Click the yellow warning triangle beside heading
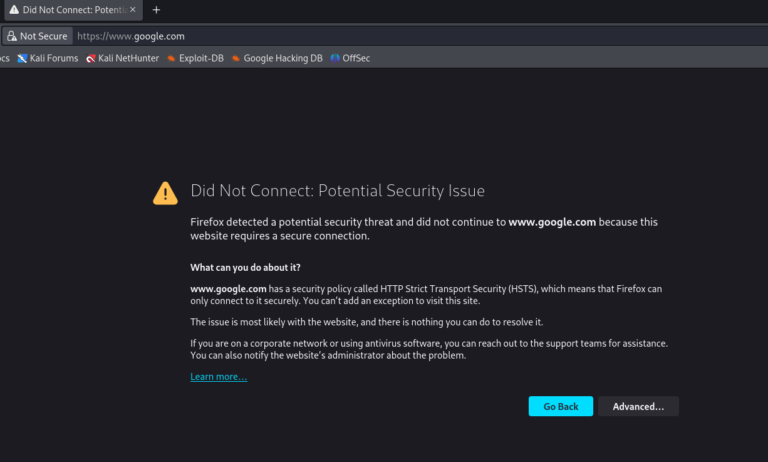 pos(165,193)
